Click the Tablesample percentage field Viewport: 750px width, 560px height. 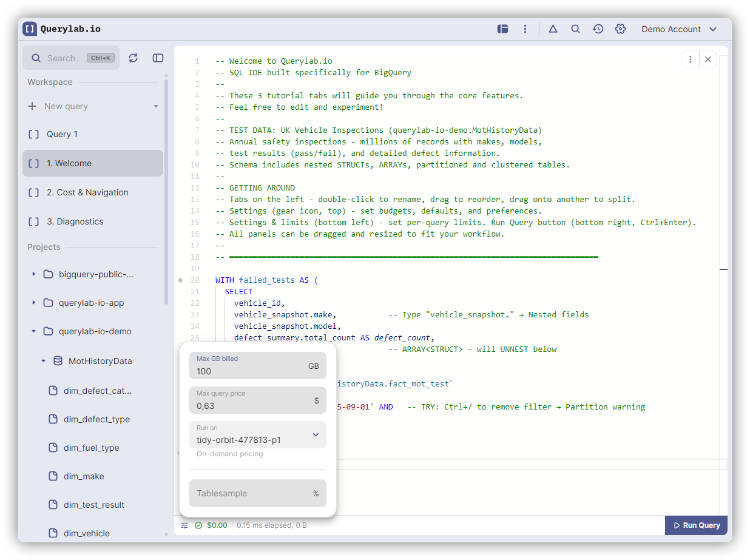pos(250,493)
